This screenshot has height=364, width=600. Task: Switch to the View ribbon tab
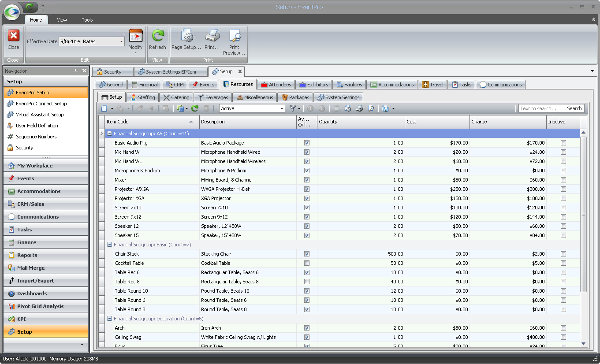[62, 20]
